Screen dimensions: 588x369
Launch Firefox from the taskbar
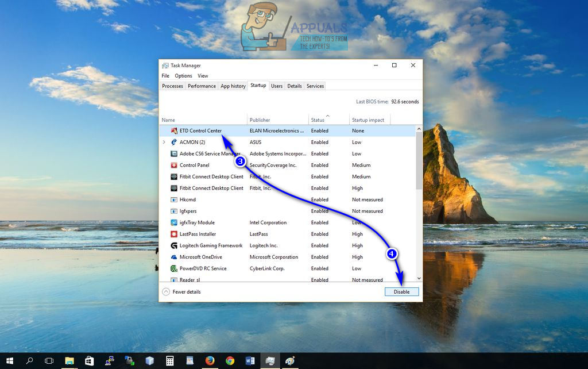[x=210, y=361]
